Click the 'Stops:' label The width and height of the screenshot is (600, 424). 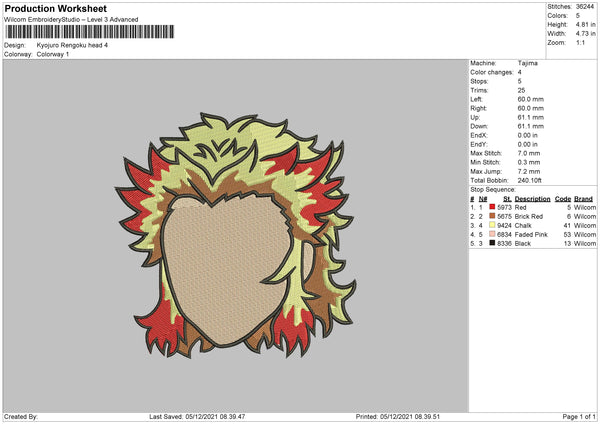point(479,81)
